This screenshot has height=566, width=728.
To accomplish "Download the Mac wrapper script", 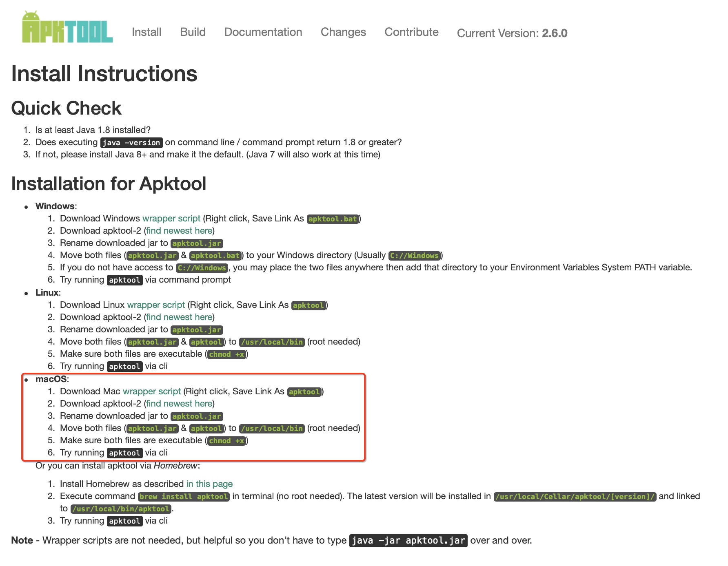I will coord(152,391).
